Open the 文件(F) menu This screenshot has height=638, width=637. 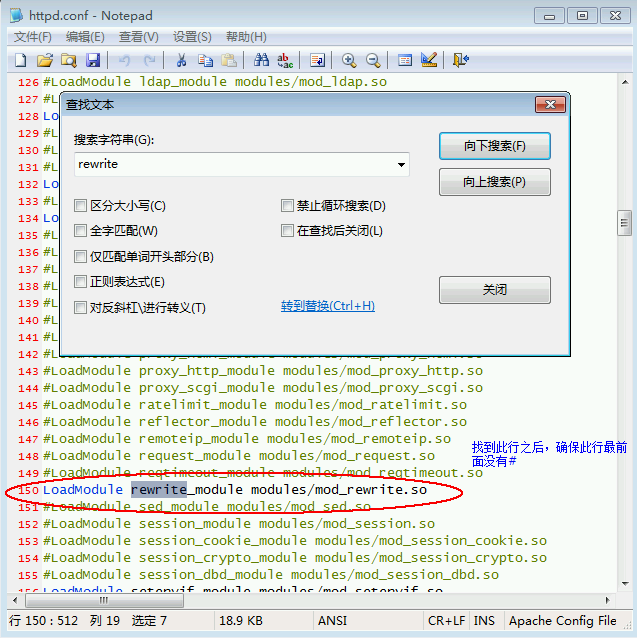pos(33,37)
